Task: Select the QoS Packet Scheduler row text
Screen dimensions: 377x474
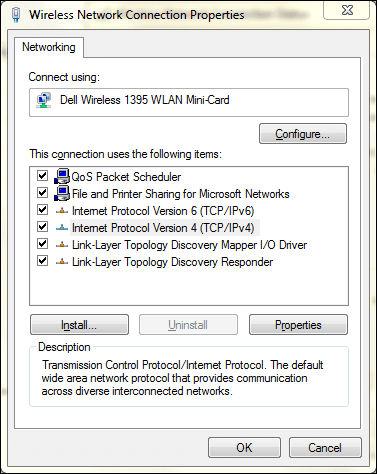Action: tap(126, 177)
